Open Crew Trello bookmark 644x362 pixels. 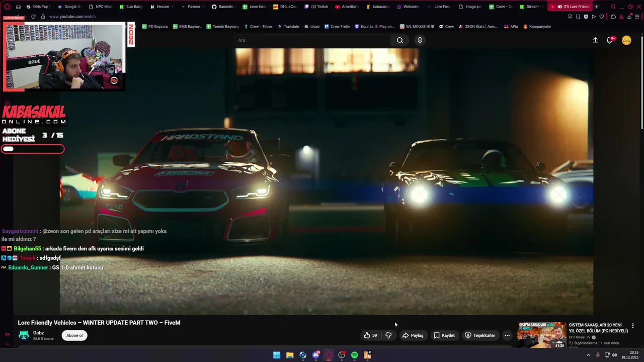tap(337, 27)
